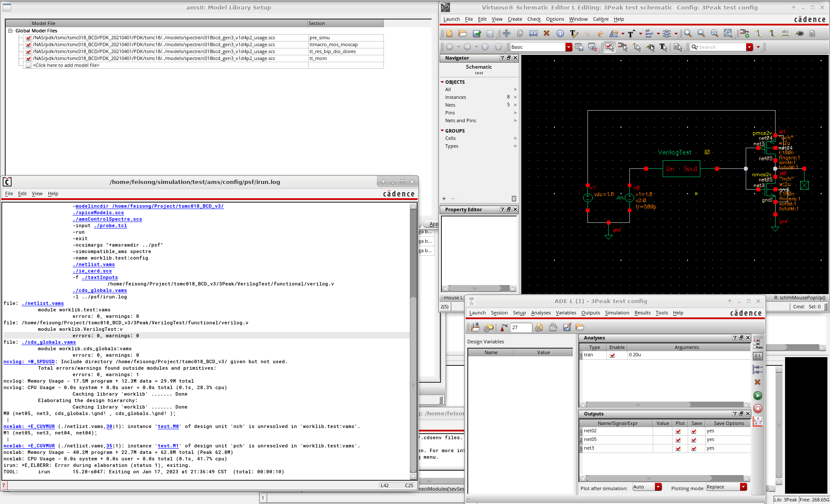The image size is (830, 504).
Task: Open the ./probe.tcl link in log
Action: pos(110,226)
